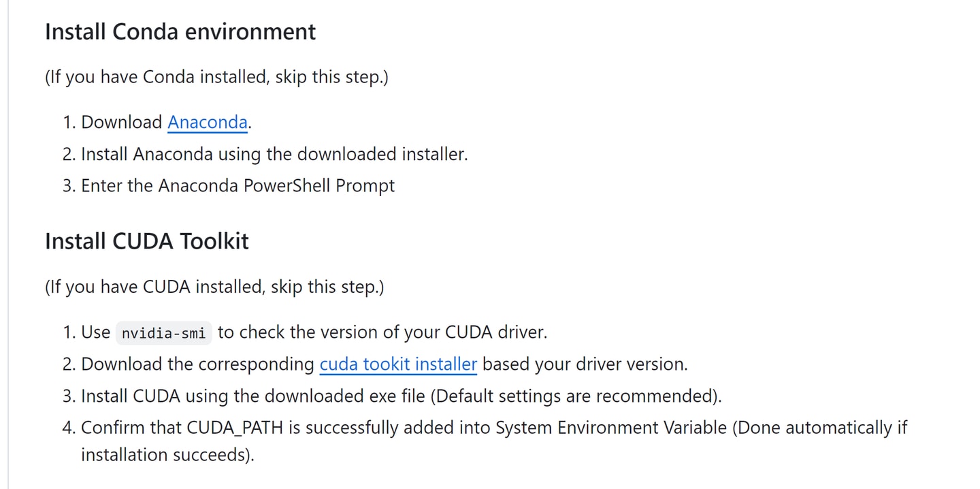Click the "Install Anaconda using the downloaded installer" step
980x489 pixels.
click(x=274, y=155)
